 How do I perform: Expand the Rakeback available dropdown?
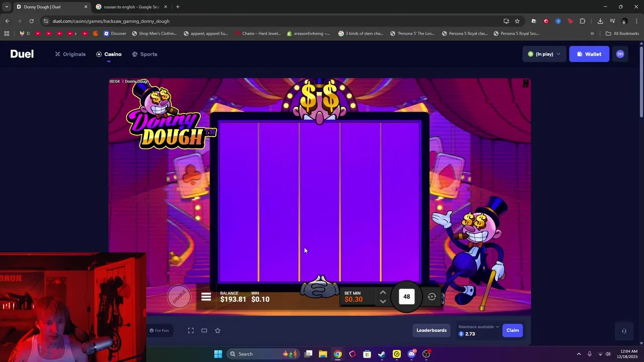coord(478,327)
